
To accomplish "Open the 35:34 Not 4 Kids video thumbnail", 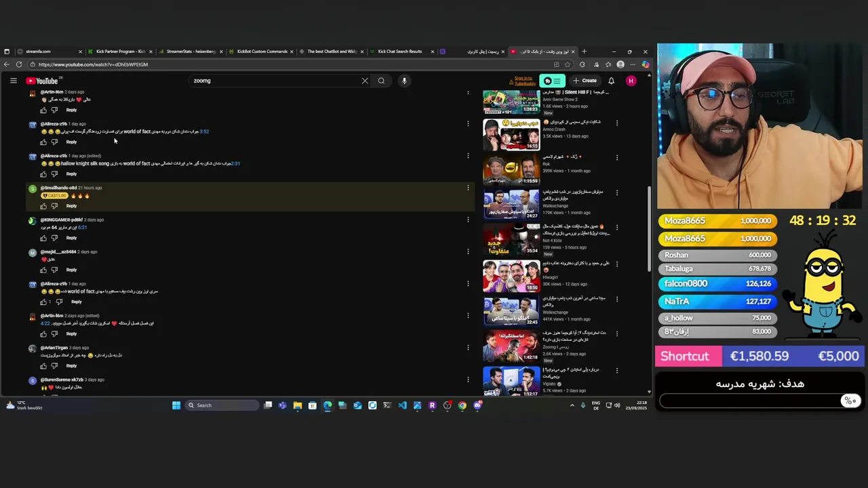I will coord(511,240).
